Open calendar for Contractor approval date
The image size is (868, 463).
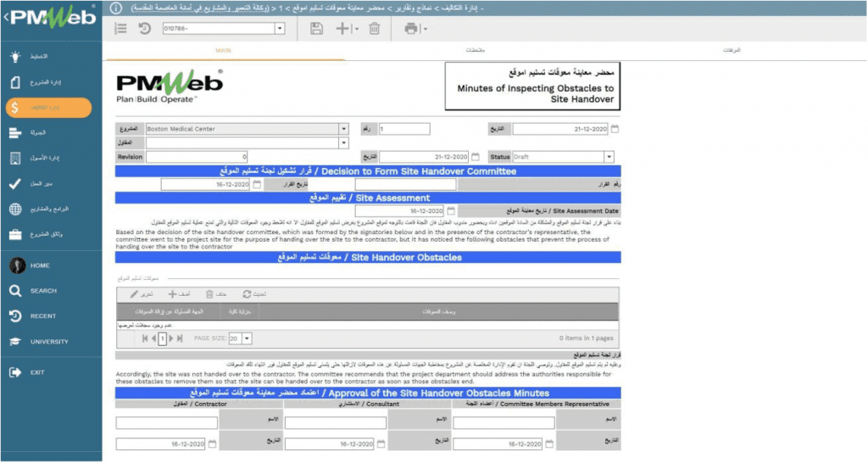(212, 444)
